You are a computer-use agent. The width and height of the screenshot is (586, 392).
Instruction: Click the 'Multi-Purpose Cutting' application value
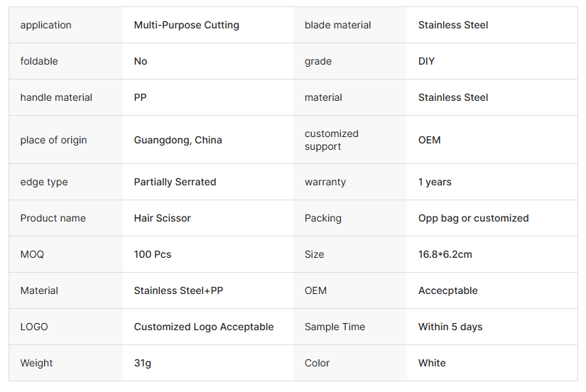pos(186,25)
